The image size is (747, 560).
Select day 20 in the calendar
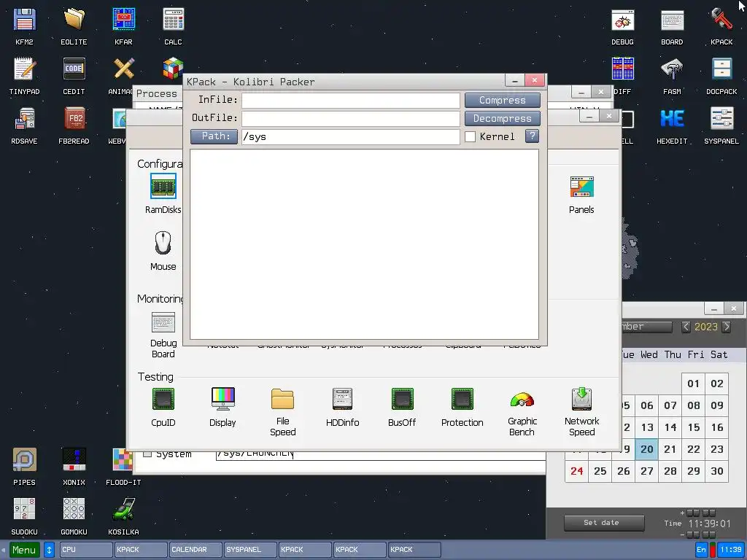click(646, 449)
